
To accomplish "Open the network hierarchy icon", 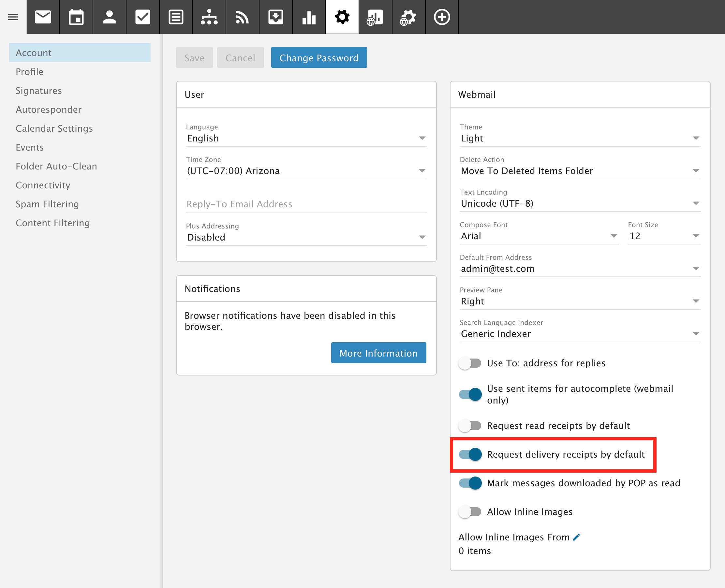I will (x=209, y=17).
